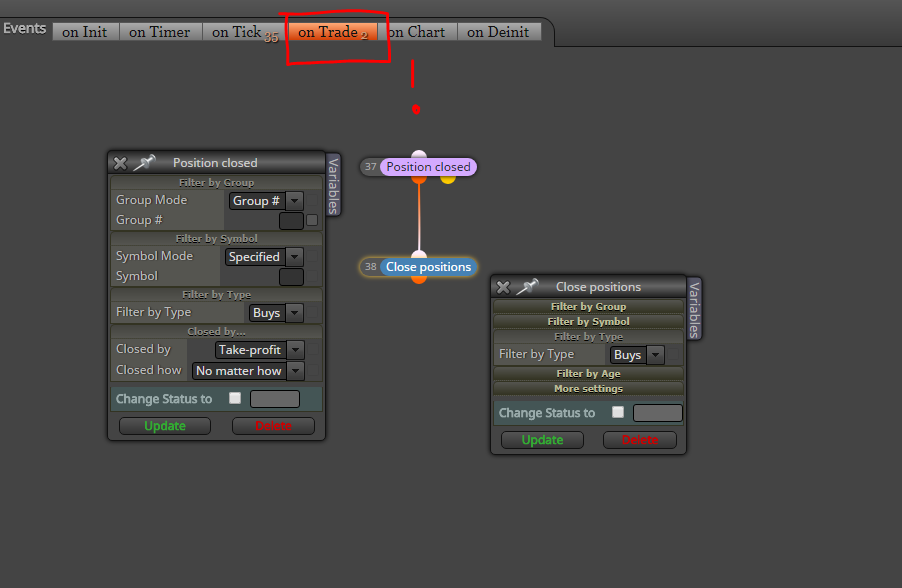902x588 pixels.
Task: Close the Close positions settings panel
Action: pyautogui.click(x=503, y=287)
